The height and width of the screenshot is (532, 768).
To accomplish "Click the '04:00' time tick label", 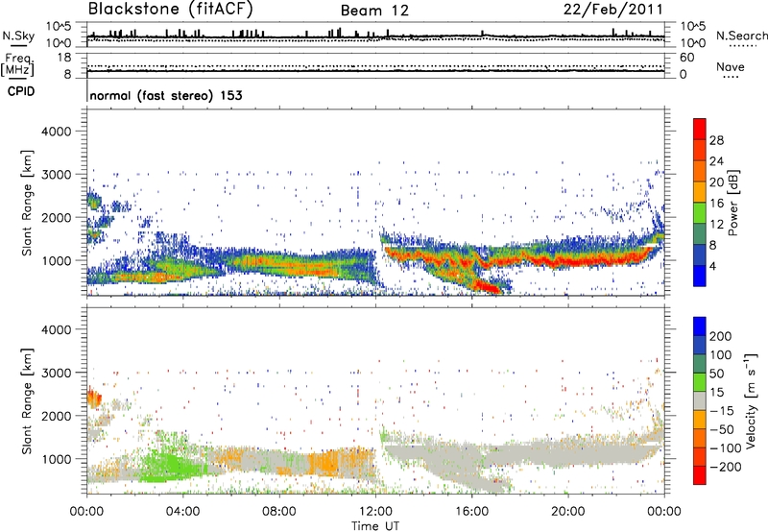I will [183, 512].
